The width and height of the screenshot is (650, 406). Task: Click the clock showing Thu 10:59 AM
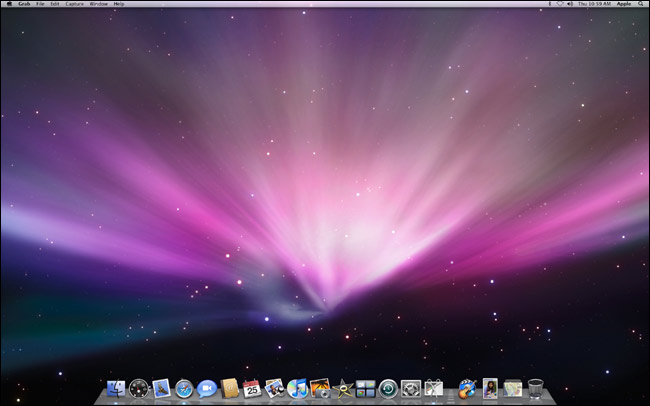click(594, 4)
